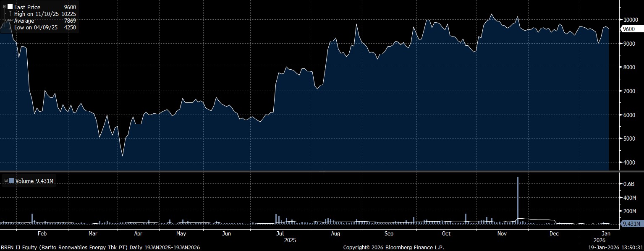Expand the Volume legend box
Image resolution: width=644 pixels, height=251 pixels.
pyautogui.click(x=6, y=181)
